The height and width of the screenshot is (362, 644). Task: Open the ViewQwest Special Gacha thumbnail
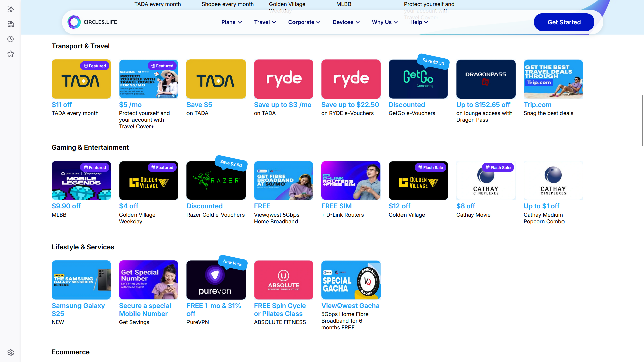coord(351,280)
